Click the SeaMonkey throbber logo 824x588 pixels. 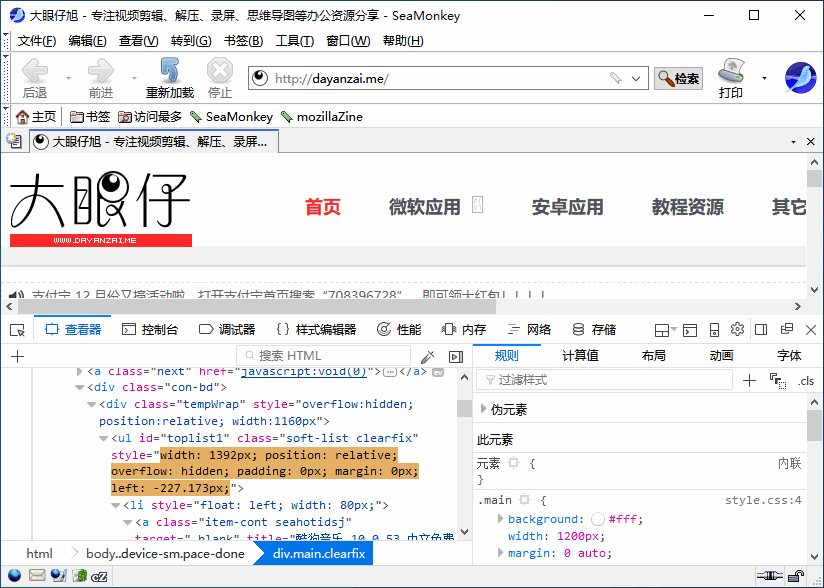point(800,78)
